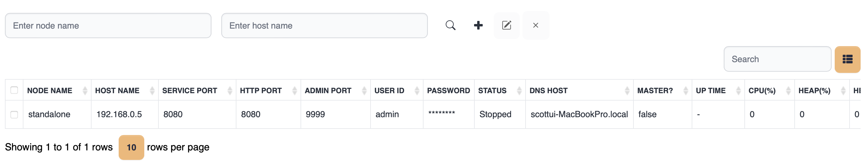Click the magnifier search icon
The height and width of the screenshot is (163, 868).
click(451, 26)
